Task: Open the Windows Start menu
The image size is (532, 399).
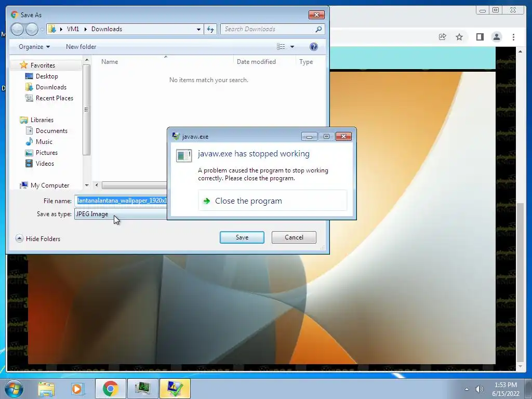Action: click(x=14, y=389)
